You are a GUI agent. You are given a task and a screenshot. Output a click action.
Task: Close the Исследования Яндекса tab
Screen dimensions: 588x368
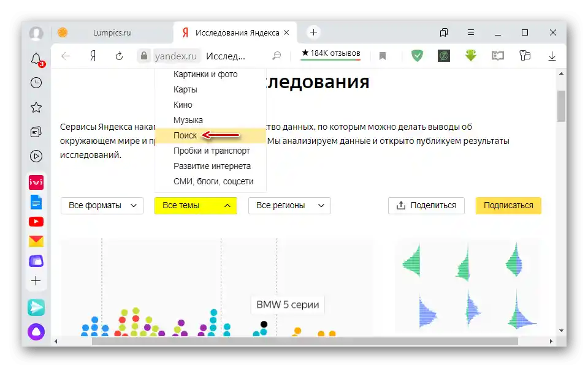(x=286, y=32)
